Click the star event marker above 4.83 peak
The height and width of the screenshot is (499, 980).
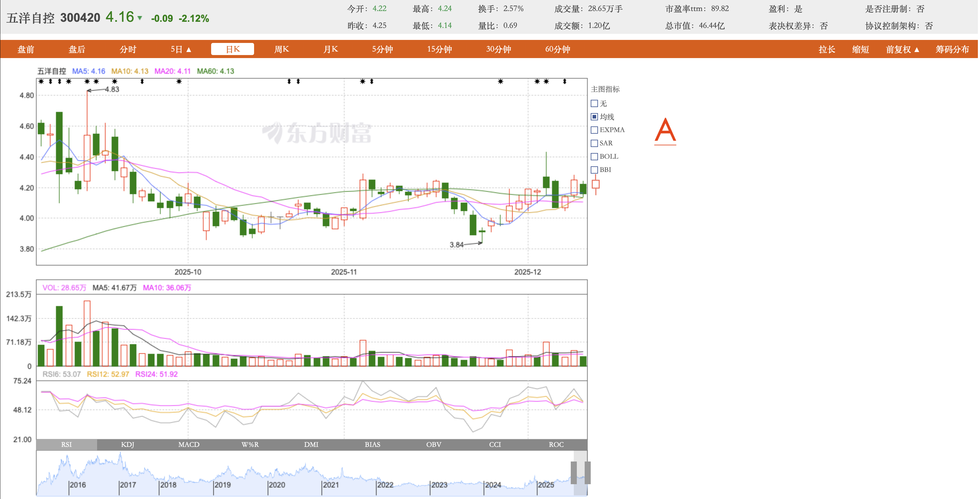[87, 81]
